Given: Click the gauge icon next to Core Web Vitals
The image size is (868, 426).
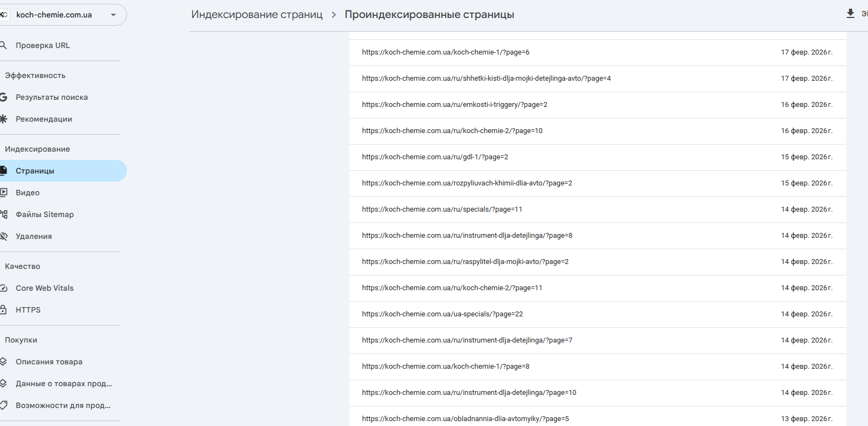Looking at the screenshot, I should tap(3, 288).
